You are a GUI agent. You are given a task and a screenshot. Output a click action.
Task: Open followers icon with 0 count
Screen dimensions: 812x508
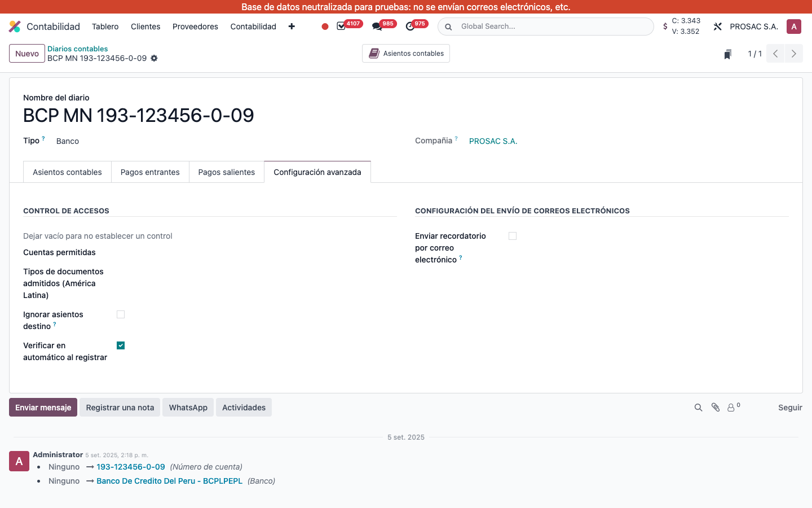tap(734, 407)
